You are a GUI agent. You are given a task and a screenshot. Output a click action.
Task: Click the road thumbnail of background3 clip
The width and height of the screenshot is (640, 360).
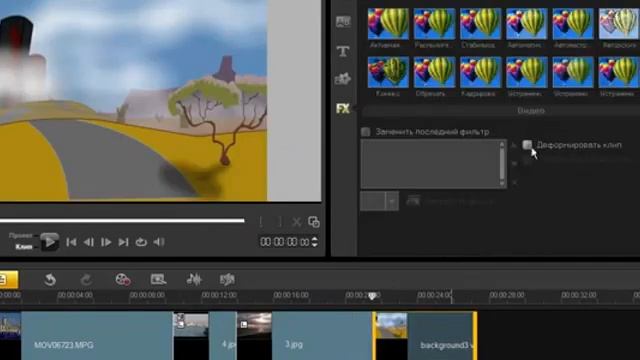pyautogui.click(x=391, y=325)
